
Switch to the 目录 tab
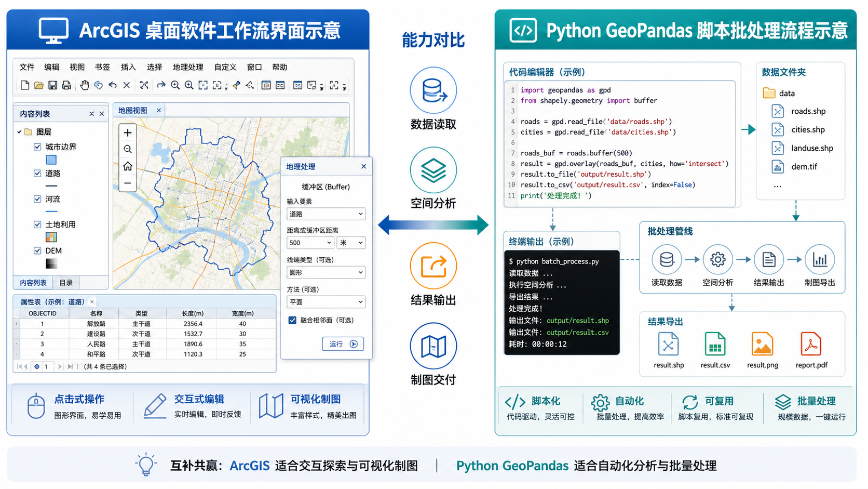[66, 283]
